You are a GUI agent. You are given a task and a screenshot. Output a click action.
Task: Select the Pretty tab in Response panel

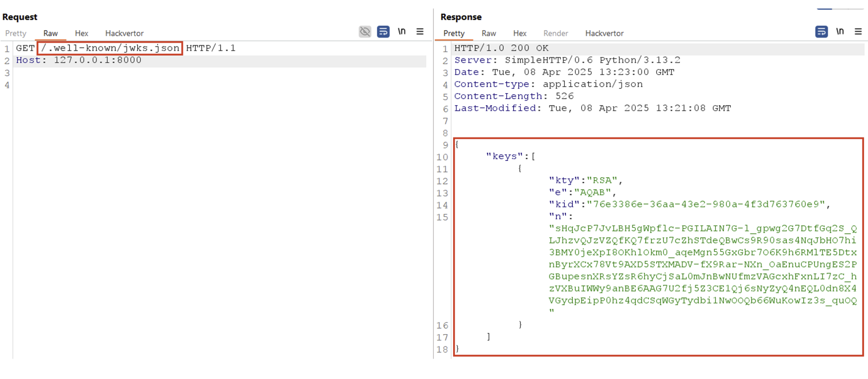(x=454, y=34)
